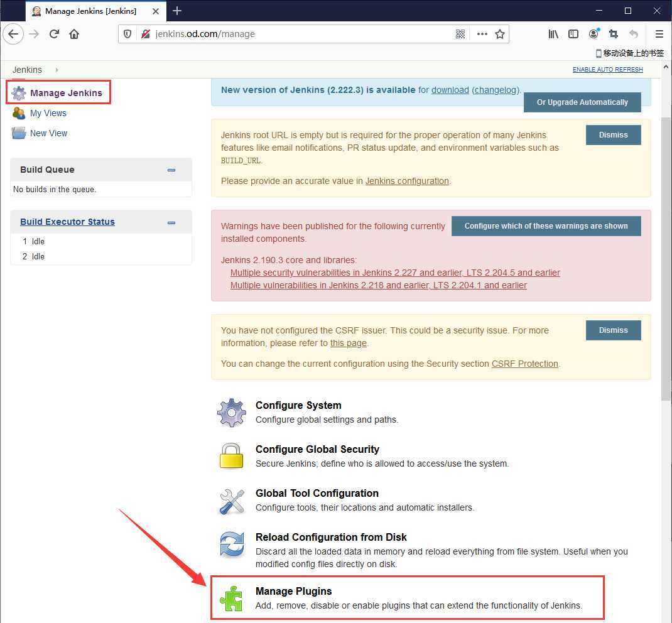
Task: Open page actions three-dots menu
Action: pos(482,34)
